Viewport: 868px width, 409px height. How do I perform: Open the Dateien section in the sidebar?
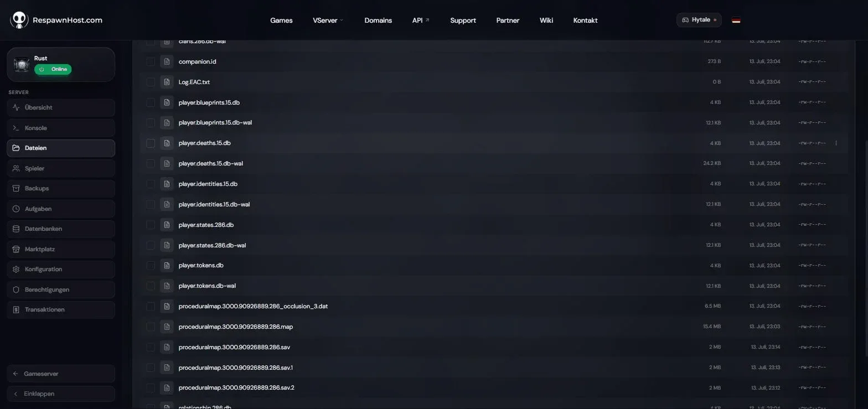pyautogui.click(x=61, y=148)
